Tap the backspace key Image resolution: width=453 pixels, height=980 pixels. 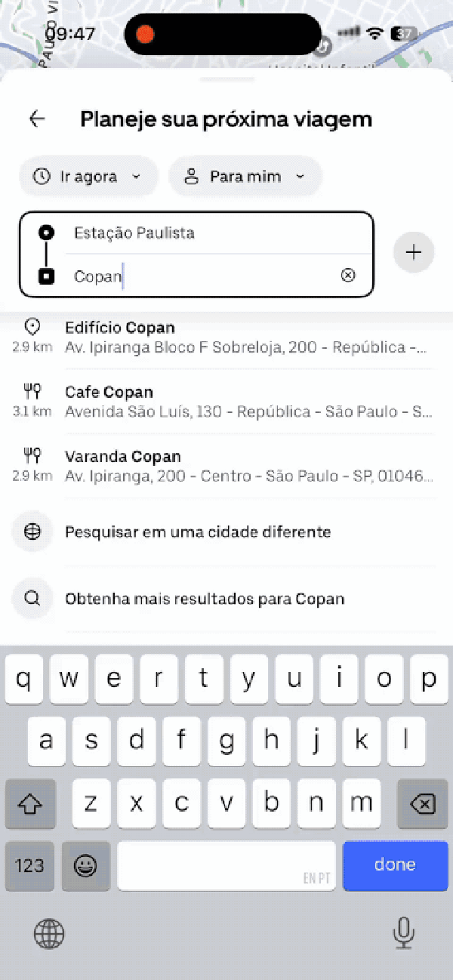click(422, 803)
